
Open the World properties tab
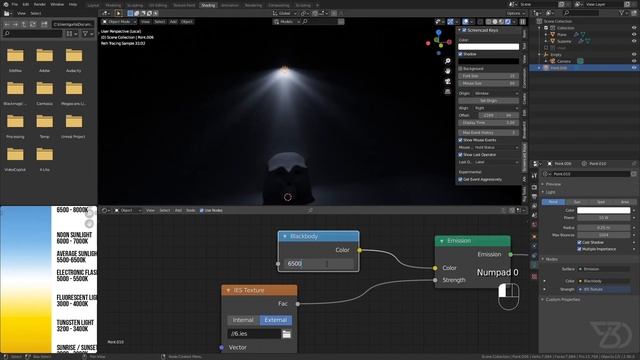coord(534,225)
